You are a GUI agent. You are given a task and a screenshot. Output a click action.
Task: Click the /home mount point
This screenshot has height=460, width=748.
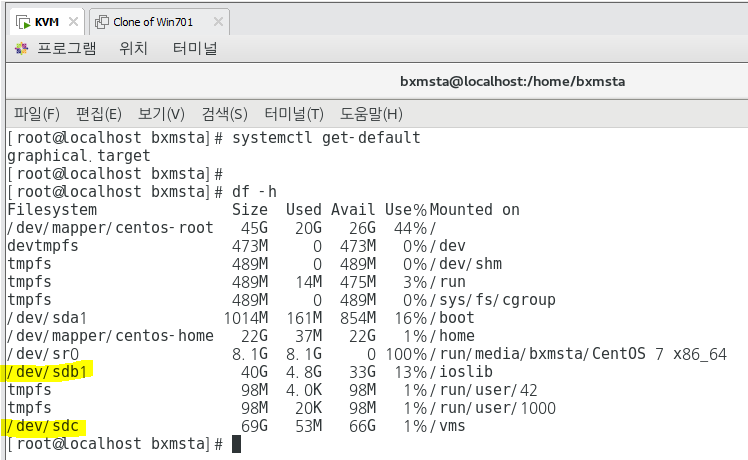pos(452,336)
